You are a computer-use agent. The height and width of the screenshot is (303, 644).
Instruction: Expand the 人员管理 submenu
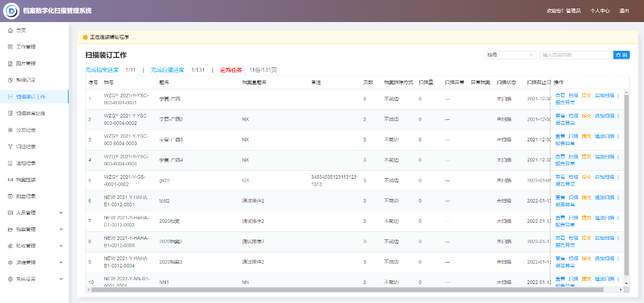click(x=61, y=213)
